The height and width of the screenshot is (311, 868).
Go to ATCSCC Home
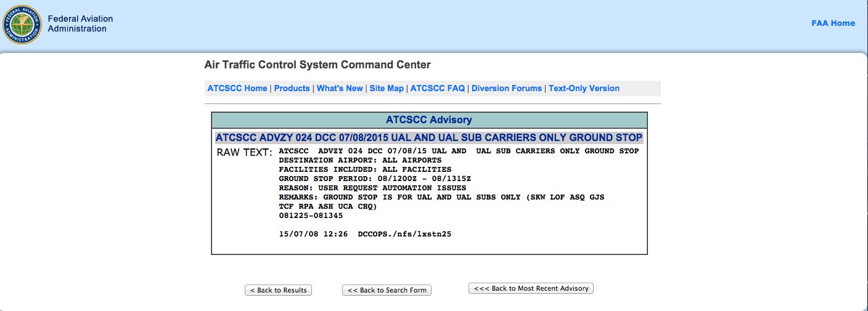point(237,88)
